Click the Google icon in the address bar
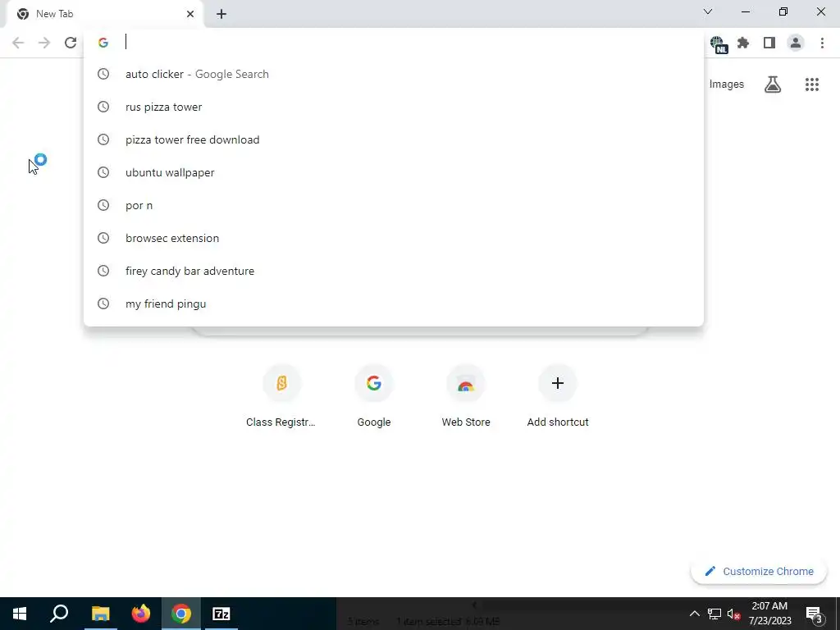 (x=103, y=43)
